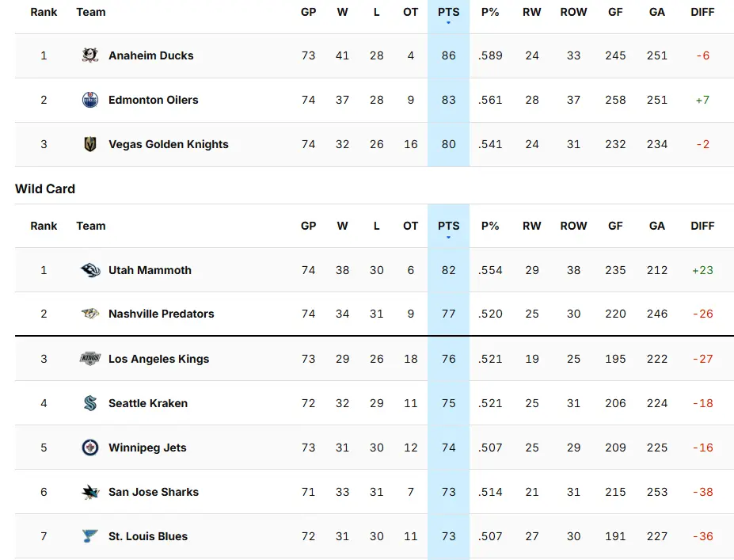The height and width of the screenshot is (560, 734).
Task: Click the Vegas Golden Knights logo
Action: click(x=90, y=144)
